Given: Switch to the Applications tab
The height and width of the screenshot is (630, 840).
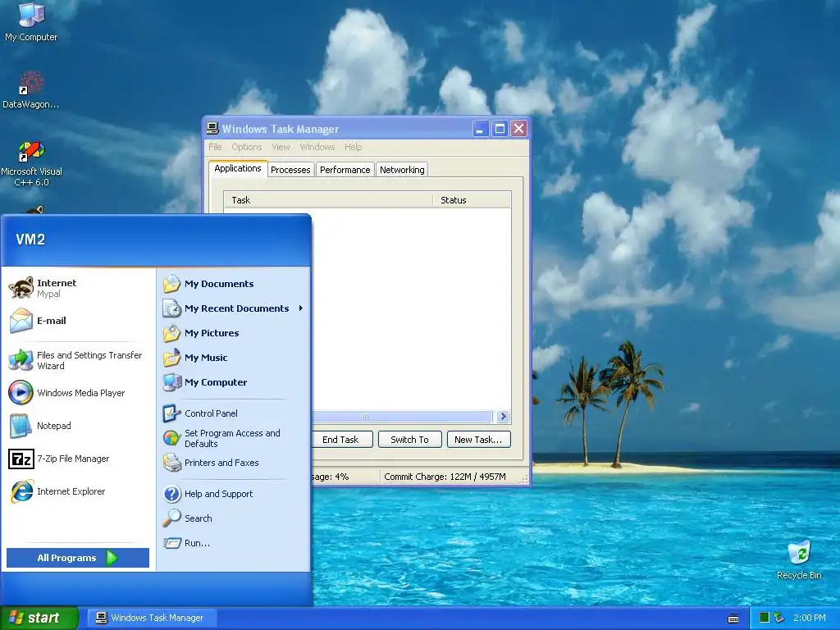Looking at the screenshot, I should [238, 168].
